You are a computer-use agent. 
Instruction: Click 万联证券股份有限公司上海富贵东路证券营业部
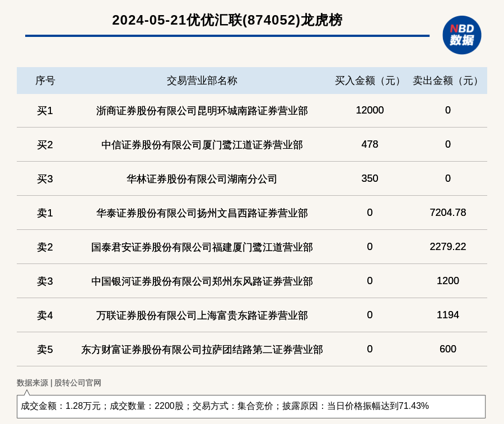202,315
